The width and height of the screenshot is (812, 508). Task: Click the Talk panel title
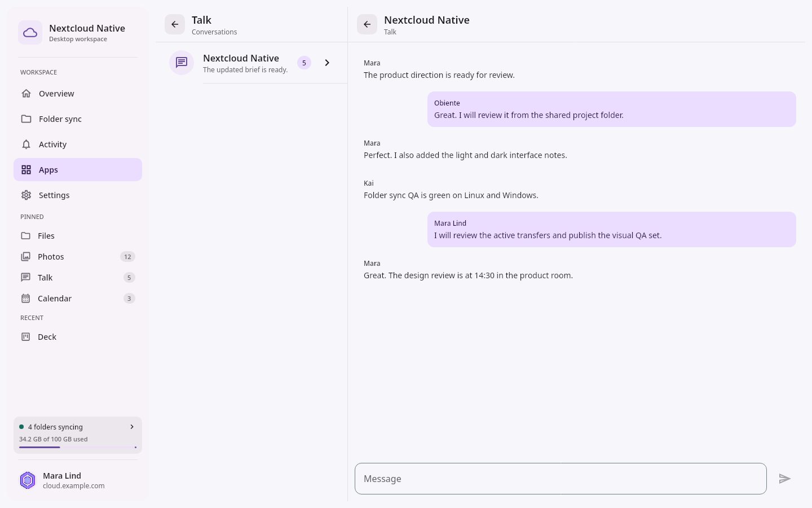point(201,20)
